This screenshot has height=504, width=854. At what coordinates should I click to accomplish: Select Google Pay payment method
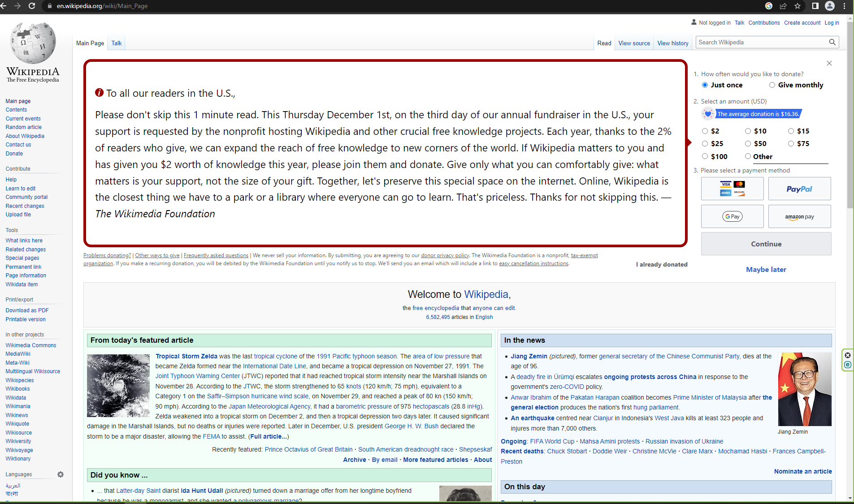pos(732,216)
